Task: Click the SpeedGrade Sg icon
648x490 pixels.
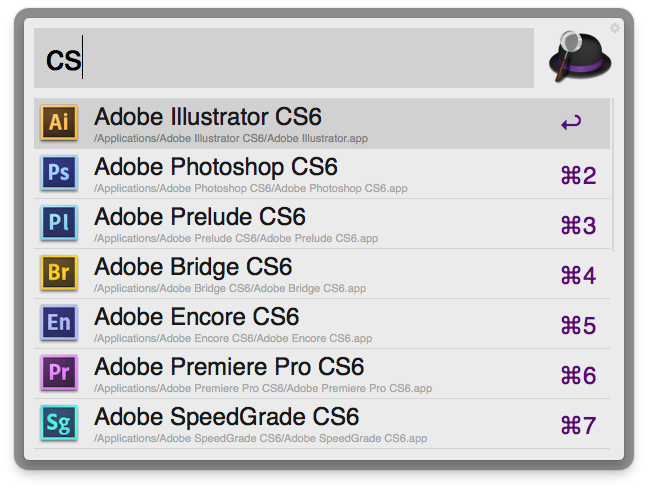Action: click(59, 423)
